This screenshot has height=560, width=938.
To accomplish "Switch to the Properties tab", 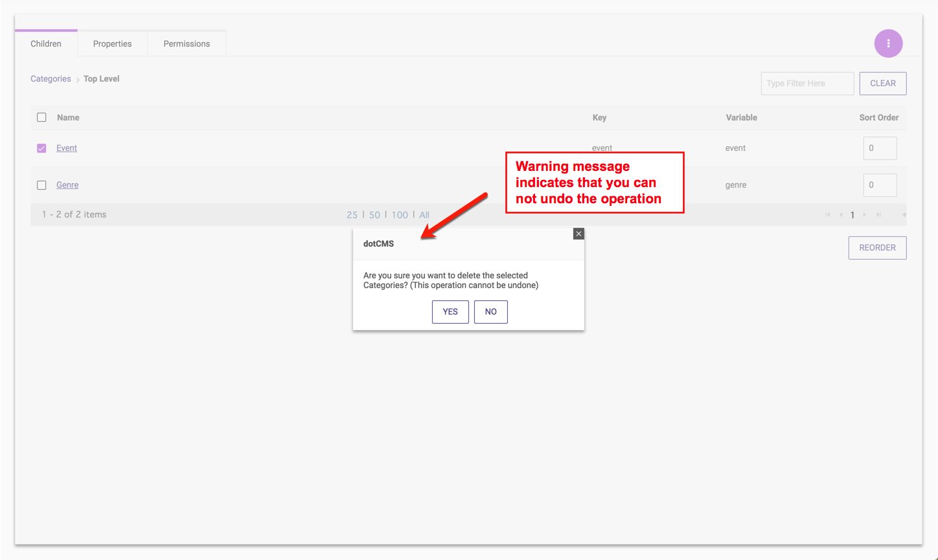I will point(112,44).
